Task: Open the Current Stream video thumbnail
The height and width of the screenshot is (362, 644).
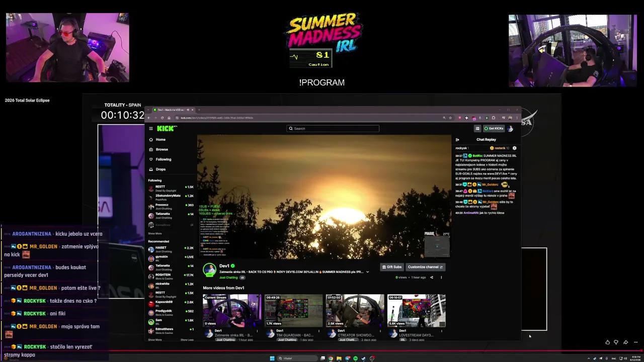Action: pos(232,311)
